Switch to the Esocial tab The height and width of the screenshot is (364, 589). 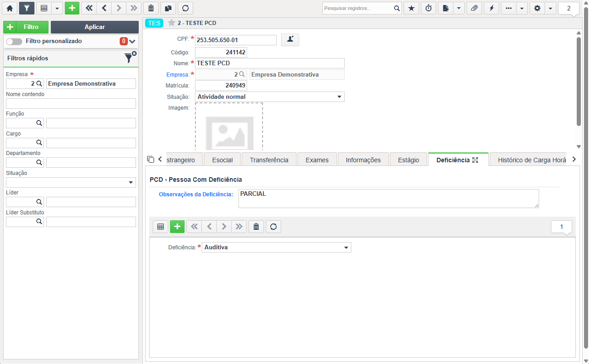[222, 160]
